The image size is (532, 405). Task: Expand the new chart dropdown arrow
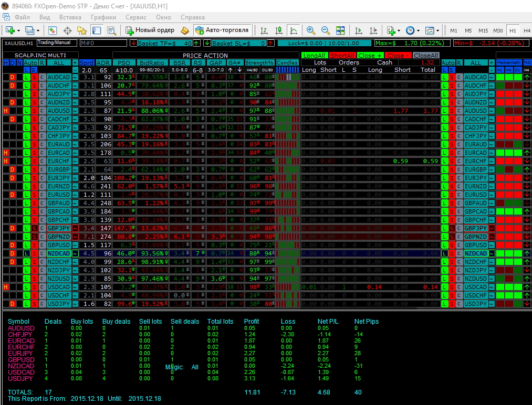[18, 30]
